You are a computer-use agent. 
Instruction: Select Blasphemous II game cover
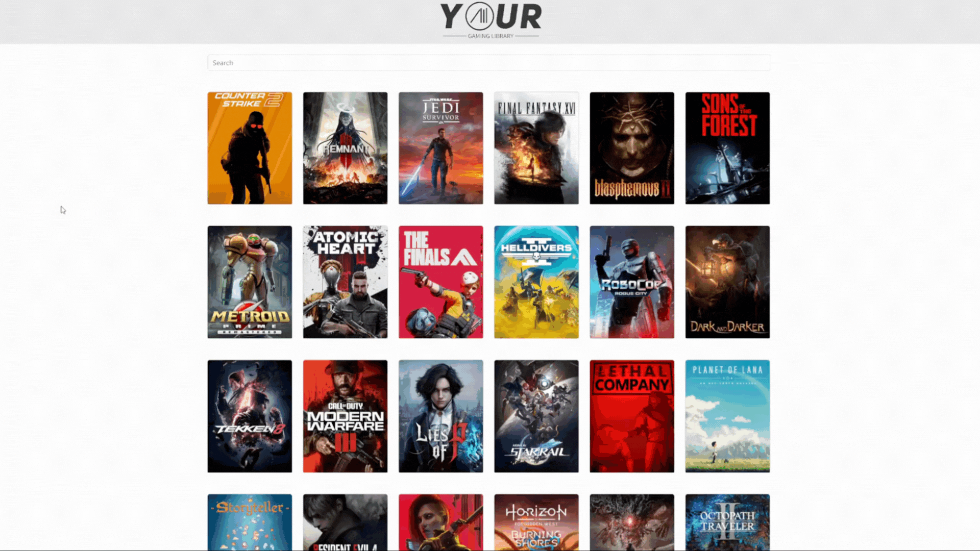pos(632,148)
